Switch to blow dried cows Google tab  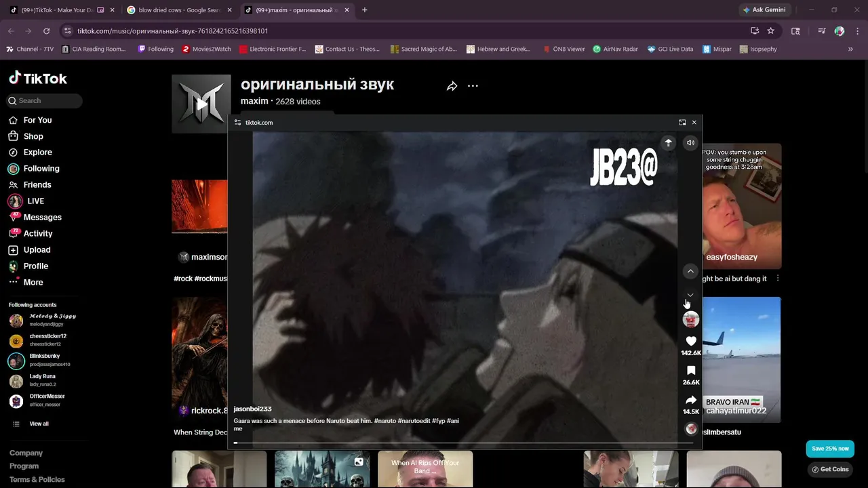[x=178, y=10]
